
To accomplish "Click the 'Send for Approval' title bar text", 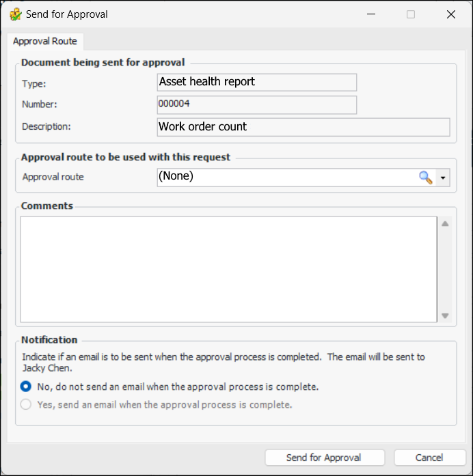I will pyautogui.click(x=67, y=14).
